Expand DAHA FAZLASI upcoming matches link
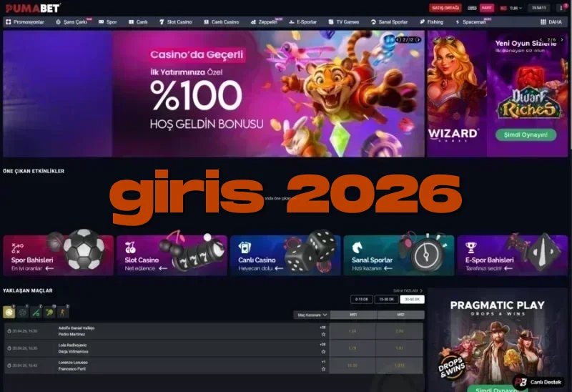The height and width of the screenshot is (392, 572). [x=408, y=290]
